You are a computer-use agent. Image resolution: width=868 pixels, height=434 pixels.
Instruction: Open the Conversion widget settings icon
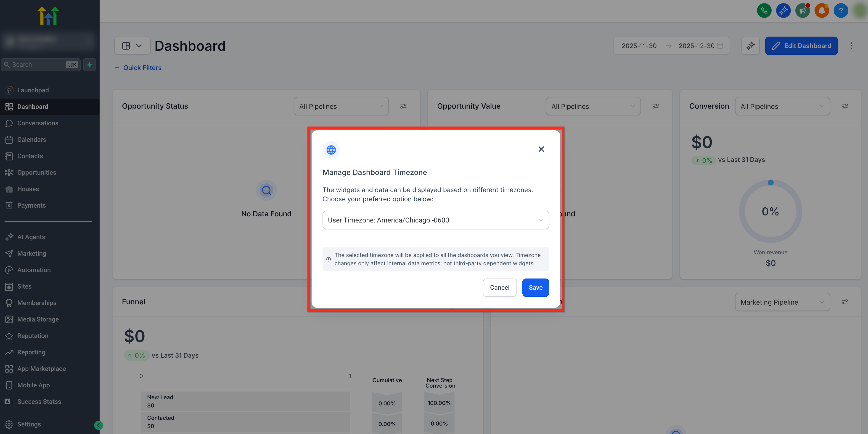844,106
